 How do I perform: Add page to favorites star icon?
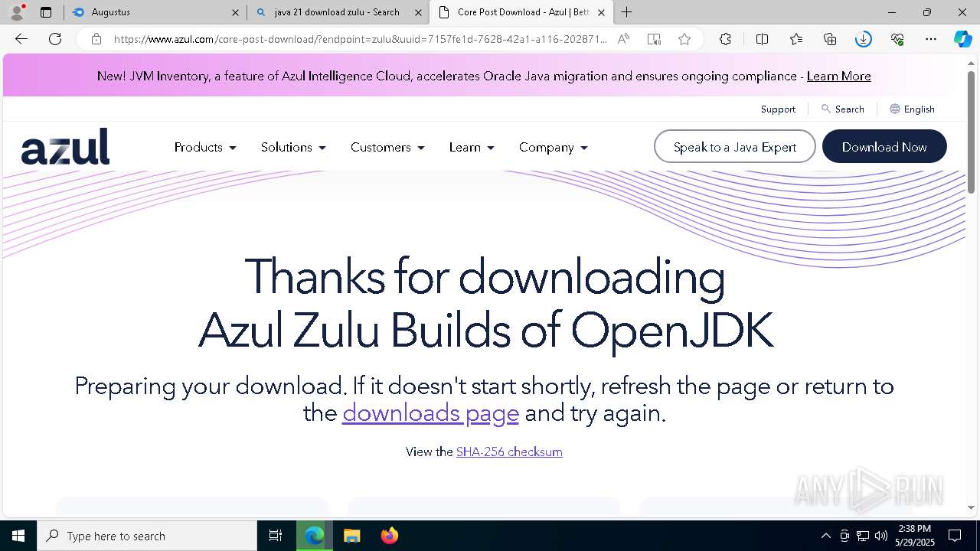684,39
